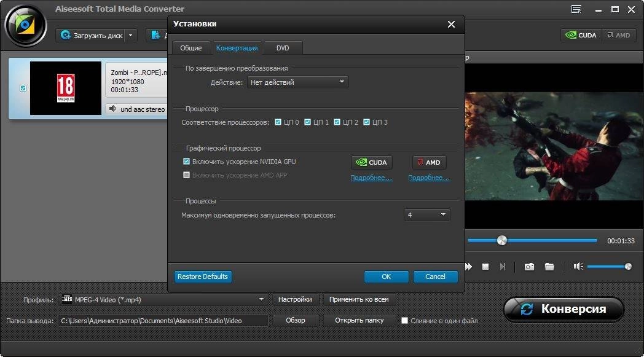Click Cancel in the settings dialog
Screen dimensions: 644x357
tap(435, 277)
